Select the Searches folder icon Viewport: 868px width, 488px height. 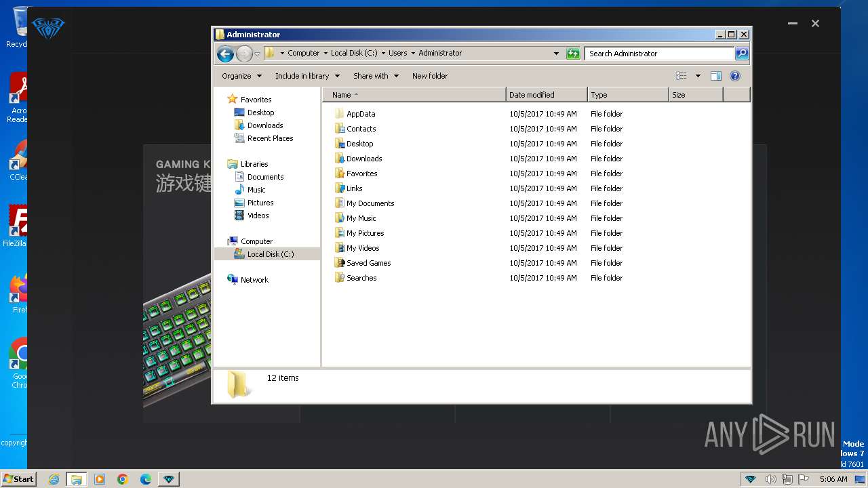(340, 278)
